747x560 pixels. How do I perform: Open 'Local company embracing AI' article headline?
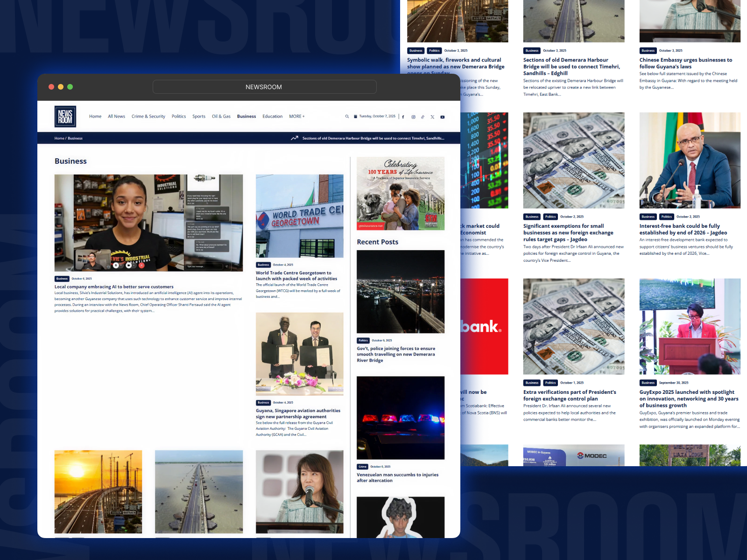tap(114, 287)
